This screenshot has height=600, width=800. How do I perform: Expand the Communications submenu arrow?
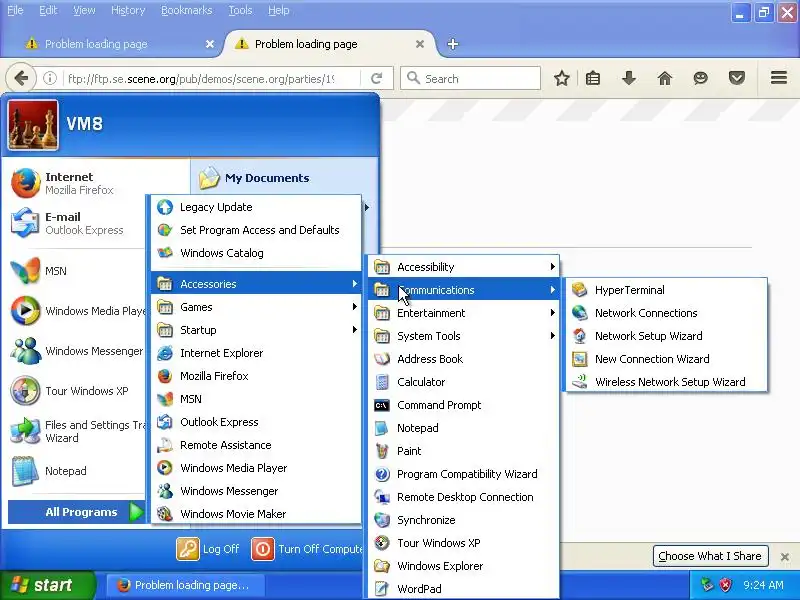[553, 290]
